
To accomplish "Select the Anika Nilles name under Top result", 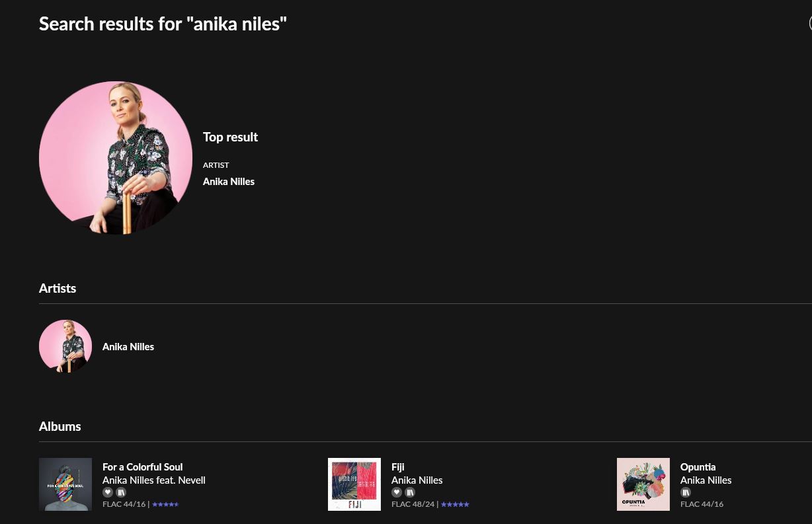I will tap(229, 182).
